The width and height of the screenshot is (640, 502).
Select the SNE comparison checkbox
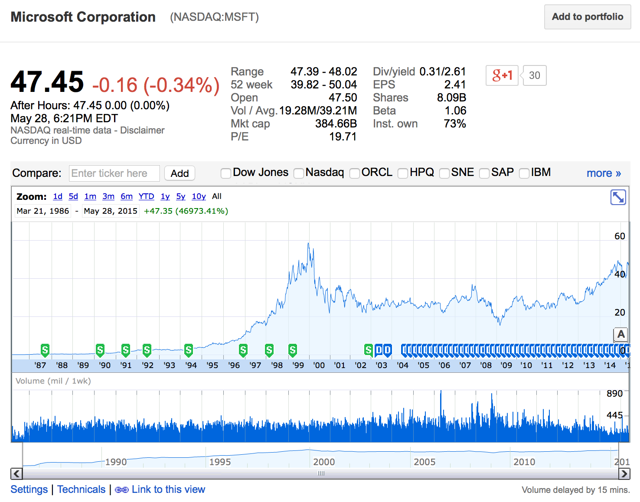coord(444,173)
